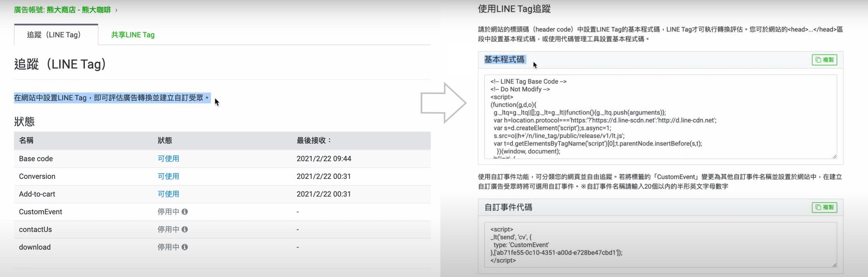The height and width of the screenshot is (277, 868).
Task: Click the Add-to-cart timestamp 2021/2/22 00:31
Action: tap(324, 194)
